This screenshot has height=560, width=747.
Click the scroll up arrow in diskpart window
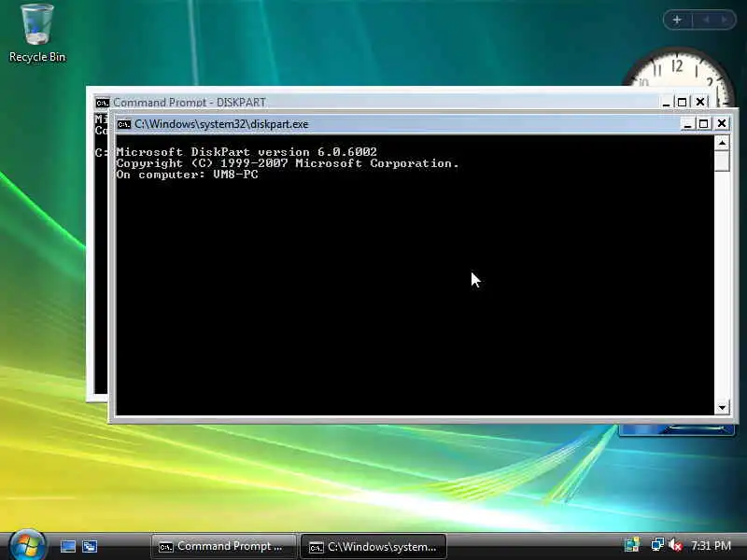pos(722,143)
